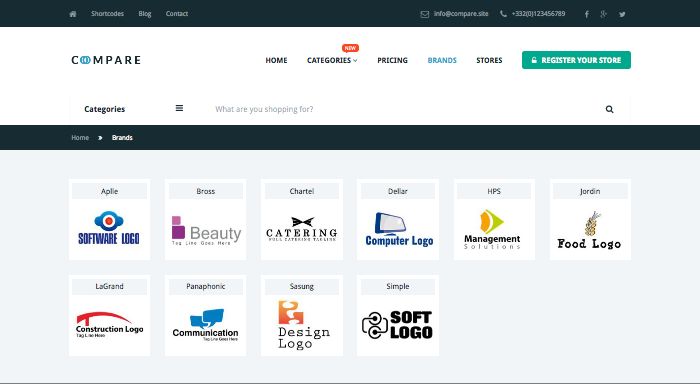
Task: Click the Food Logo brand image
Action: [589, 230]
